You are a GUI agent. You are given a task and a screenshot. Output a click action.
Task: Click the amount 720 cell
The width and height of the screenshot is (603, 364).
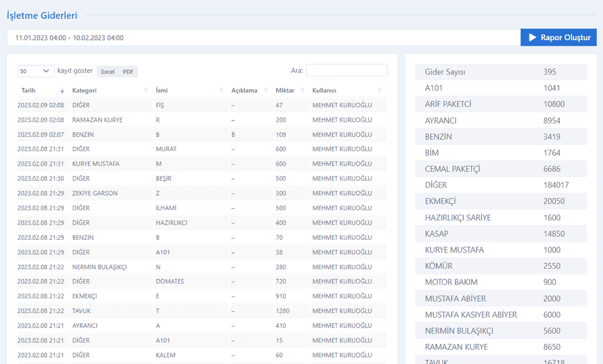coord(290,281)
